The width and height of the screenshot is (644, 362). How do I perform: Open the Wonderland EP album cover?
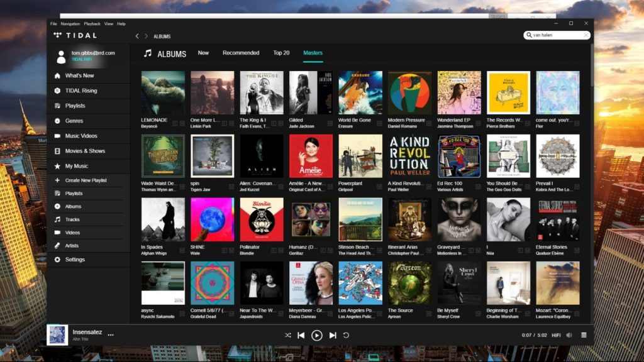point(458,93)
